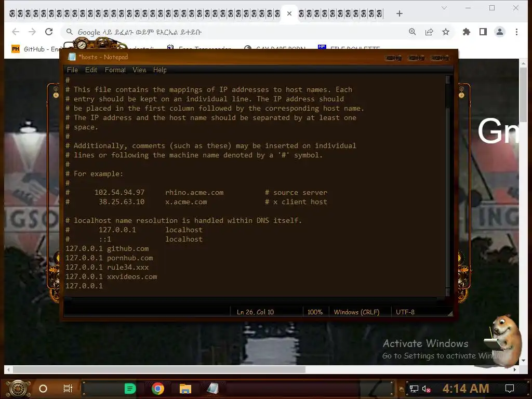
Task: Toggle the Chrome side panel icon
Action: 483,32
